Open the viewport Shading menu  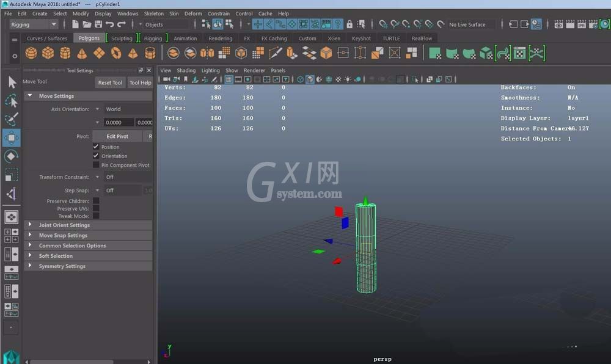186,70
